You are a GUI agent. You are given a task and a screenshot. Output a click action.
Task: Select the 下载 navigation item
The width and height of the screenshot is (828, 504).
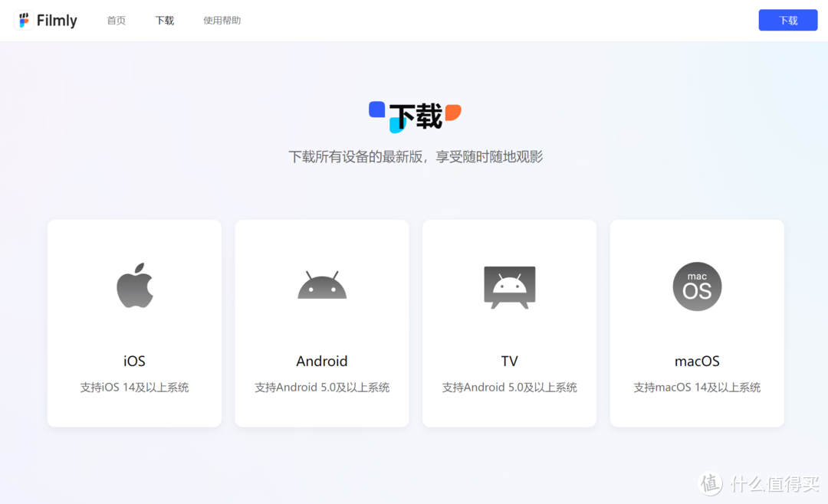164,21
